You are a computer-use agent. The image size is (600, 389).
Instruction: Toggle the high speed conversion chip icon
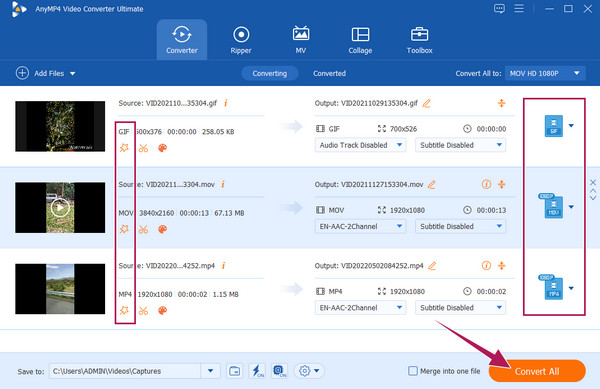(279, 371)
